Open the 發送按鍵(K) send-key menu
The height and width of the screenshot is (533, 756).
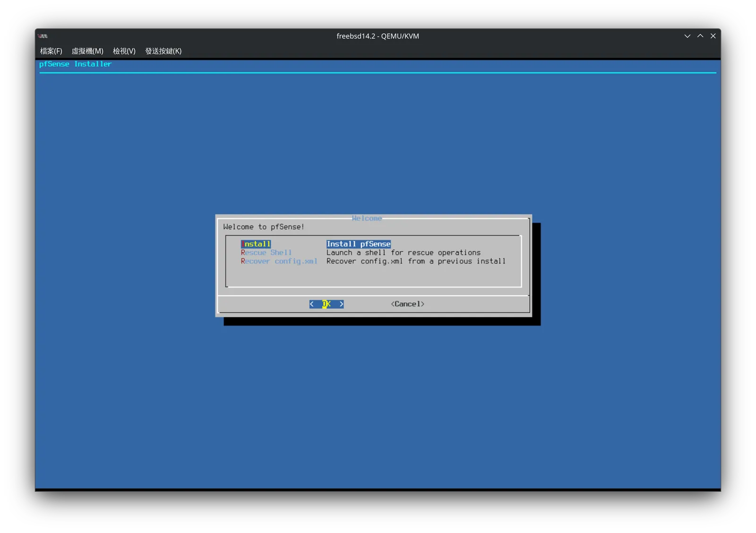163,51
